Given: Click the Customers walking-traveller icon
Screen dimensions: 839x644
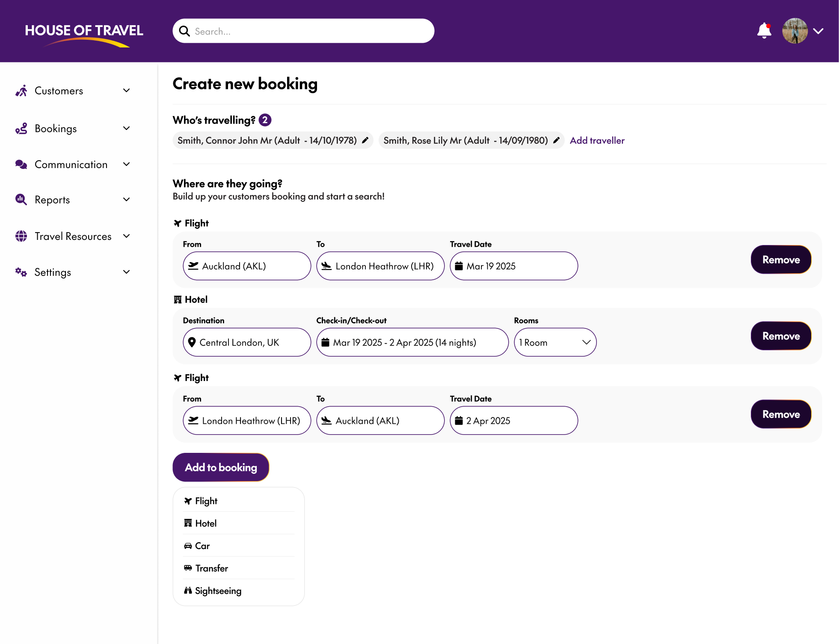Looking at the screenshot, I should (21, 91).
